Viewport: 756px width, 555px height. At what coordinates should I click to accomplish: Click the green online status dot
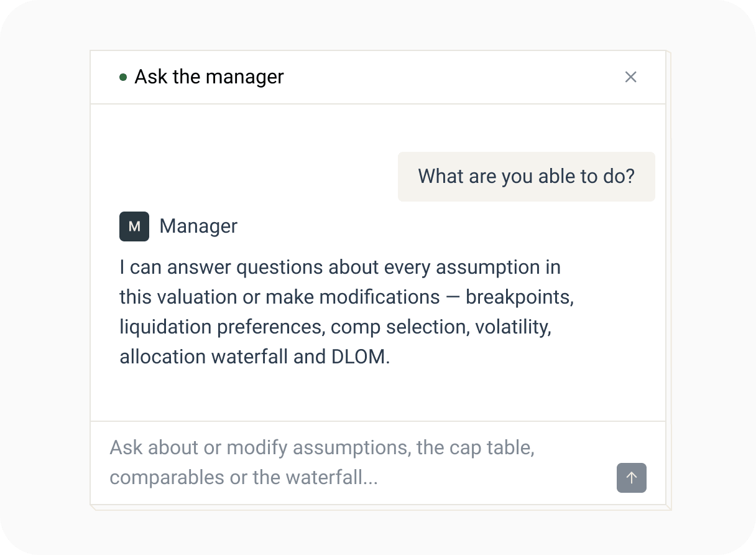click(123, 77)
